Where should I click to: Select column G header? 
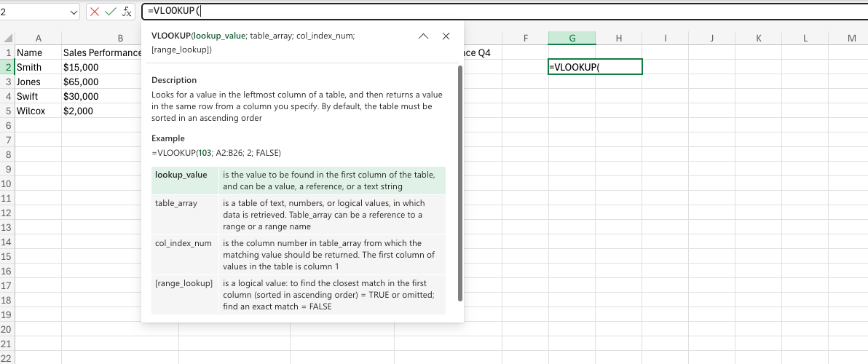(572, 38)
